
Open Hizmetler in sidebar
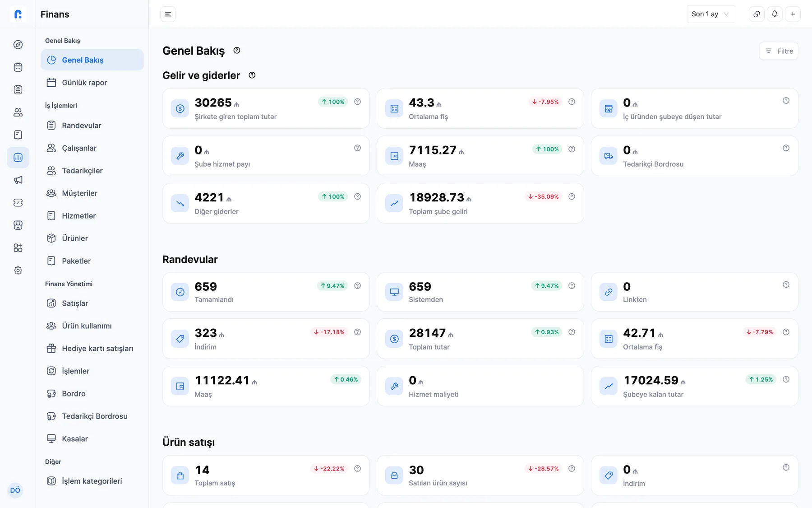tap(92, 216)
